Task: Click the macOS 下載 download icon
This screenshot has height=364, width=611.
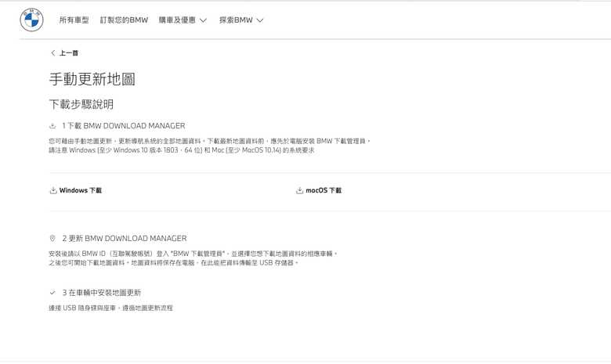Action: point(299,190)
